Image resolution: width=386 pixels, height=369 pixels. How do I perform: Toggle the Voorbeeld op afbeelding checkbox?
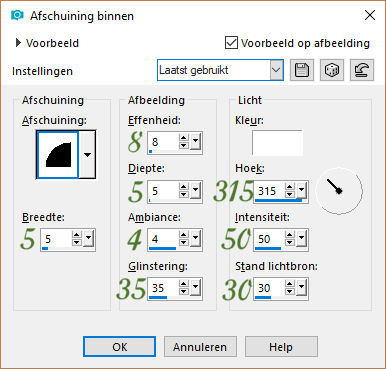point(231,43)
